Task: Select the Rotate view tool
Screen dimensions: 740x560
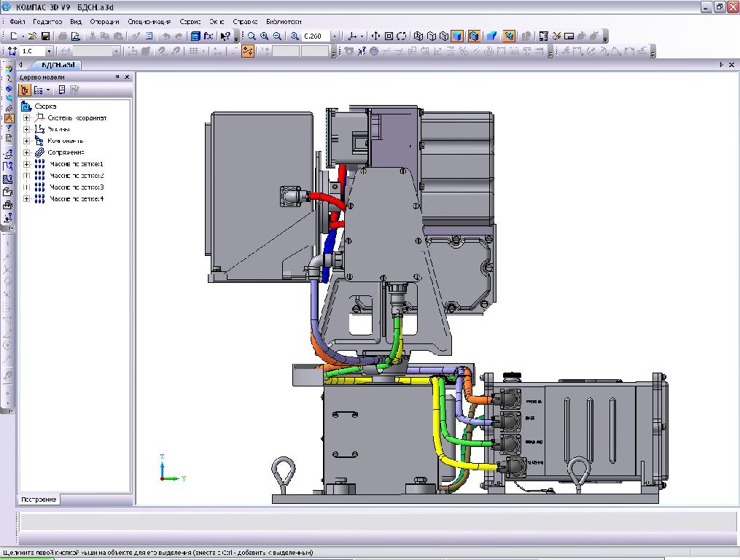Action: click(x=402, y=36)
